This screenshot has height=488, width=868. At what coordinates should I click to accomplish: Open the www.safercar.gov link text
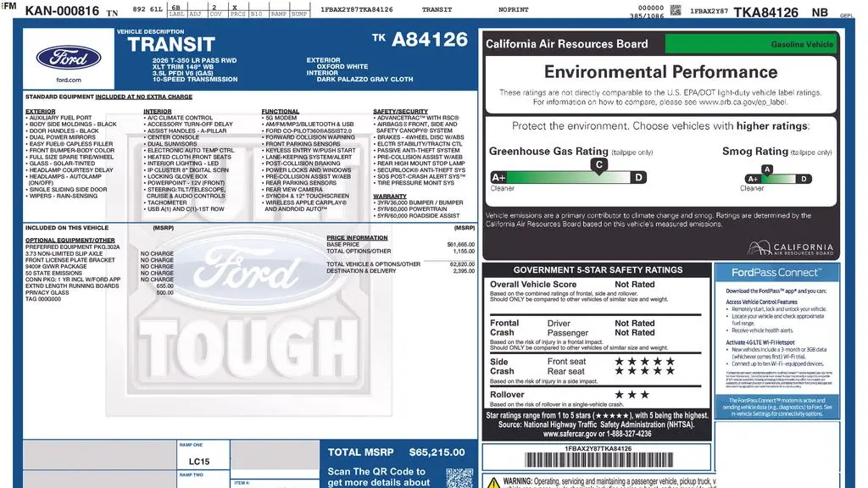[570, 434]
